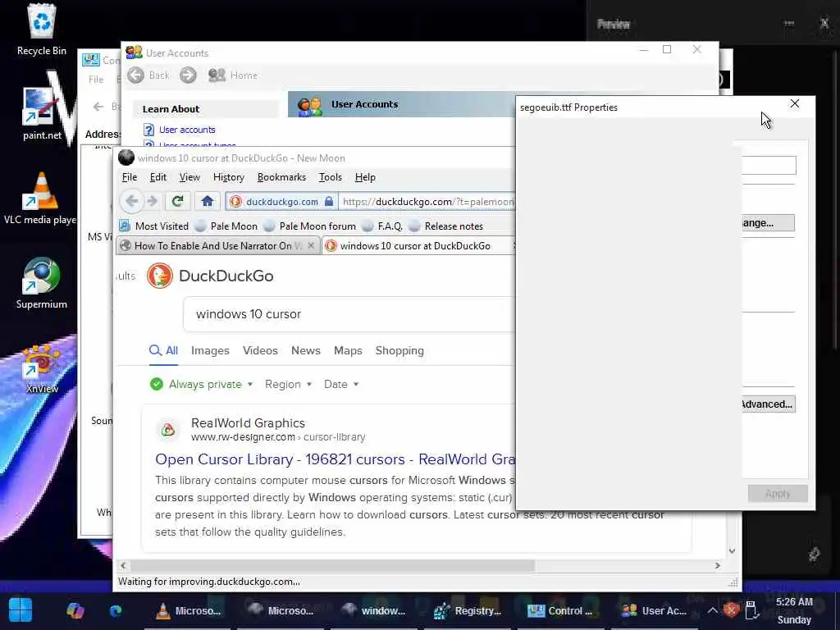The image size is (840, 630).
Task: Open the Tools menu in New Moon
Action: [330, 177]
